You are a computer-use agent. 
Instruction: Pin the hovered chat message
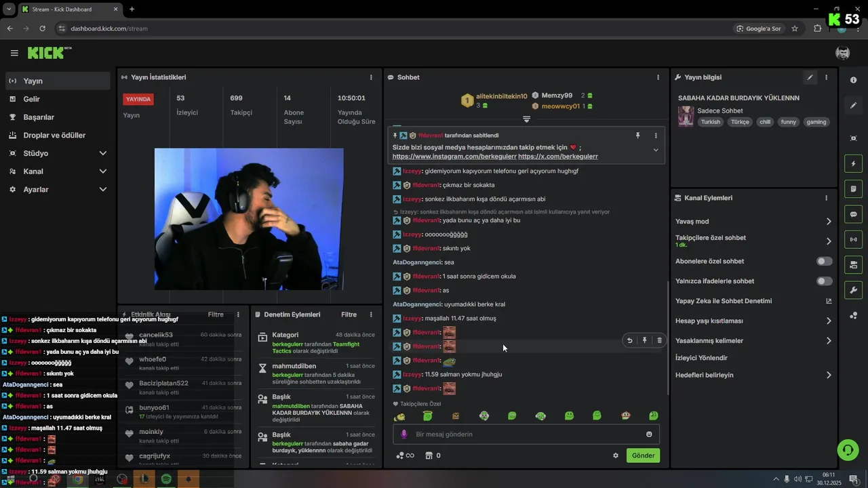644,340
